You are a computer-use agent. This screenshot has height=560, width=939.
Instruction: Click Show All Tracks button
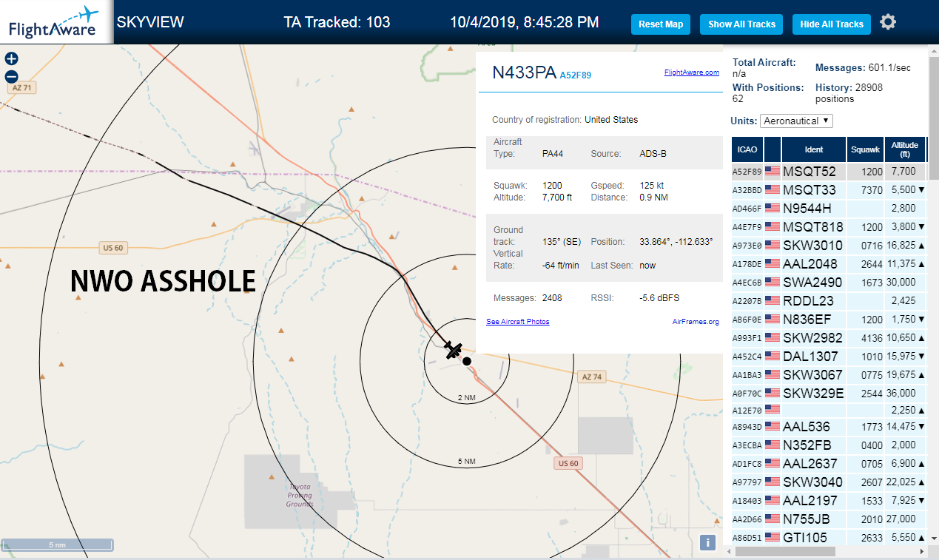pyautogui.click(x=741, y=24)
